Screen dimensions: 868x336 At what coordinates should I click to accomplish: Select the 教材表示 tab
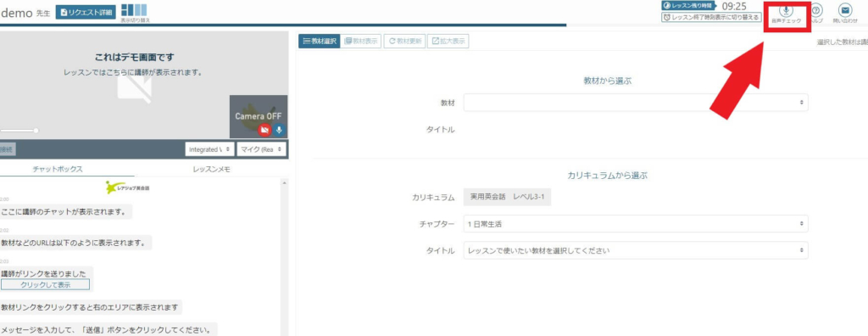[361, 41]
